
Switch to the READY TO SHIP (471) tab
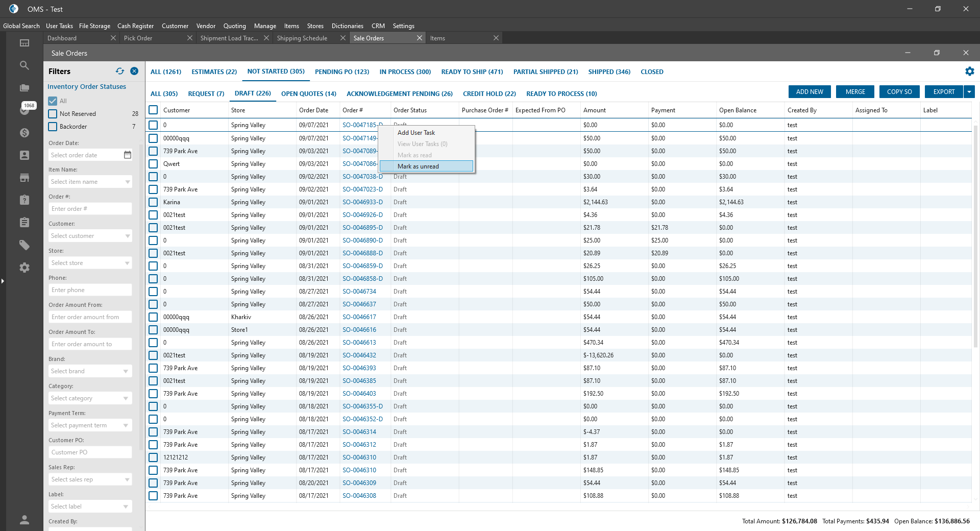472,72
